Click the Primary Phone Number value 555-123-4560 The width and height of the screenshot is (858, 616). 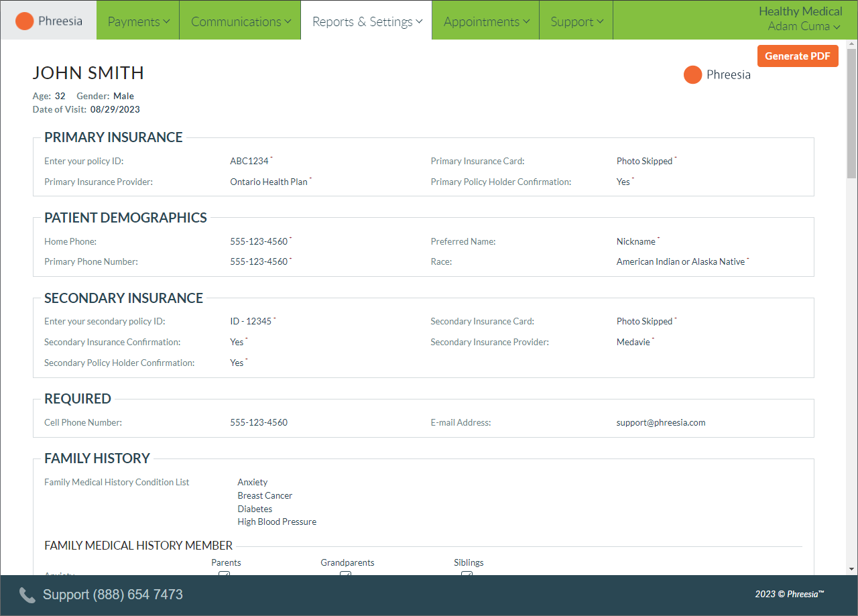259,261
